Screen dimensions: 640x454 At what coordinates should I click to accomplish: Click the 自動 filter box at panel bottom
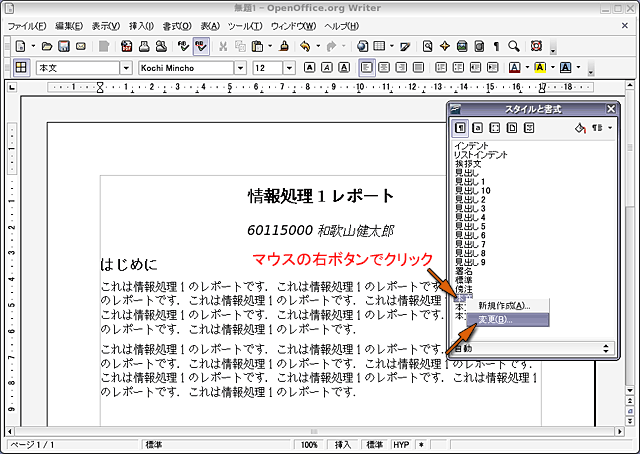tap(532, 347)
